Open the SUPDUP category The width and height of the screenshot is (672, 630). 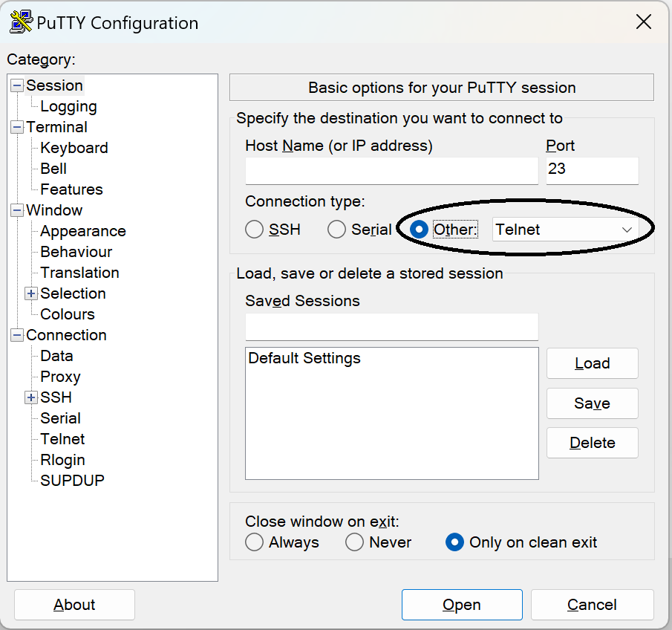coord(73,481)
